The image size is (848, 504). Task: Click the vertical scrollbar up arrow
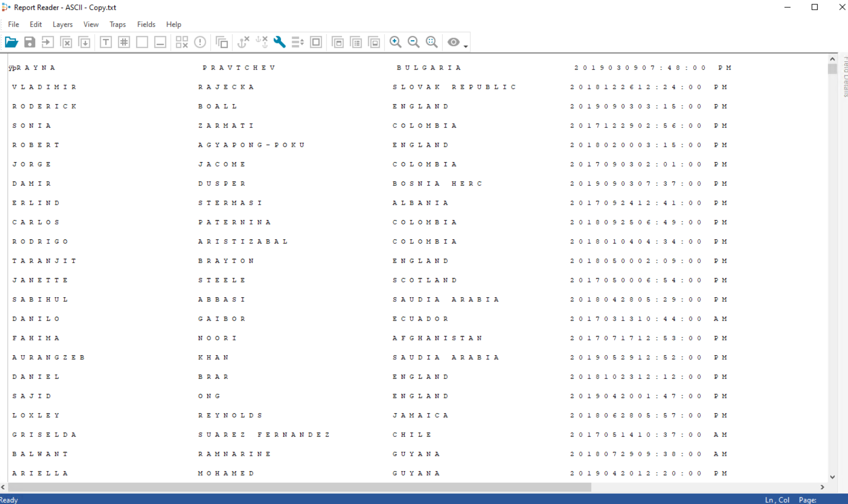point(833,58)
